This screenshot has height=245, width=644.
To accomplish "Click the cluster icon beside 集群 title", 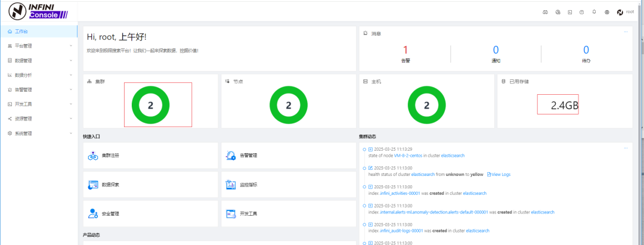I will pyautogui.click(x=89, y=82).
